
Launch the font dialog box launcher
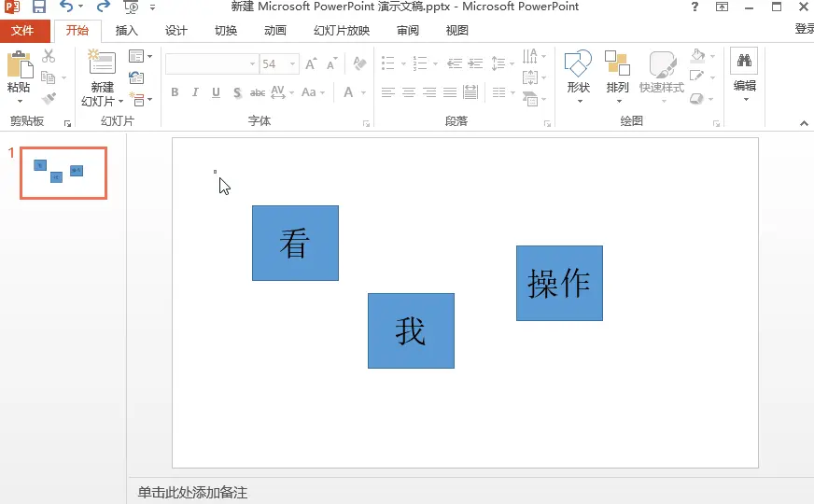(366, 123)
